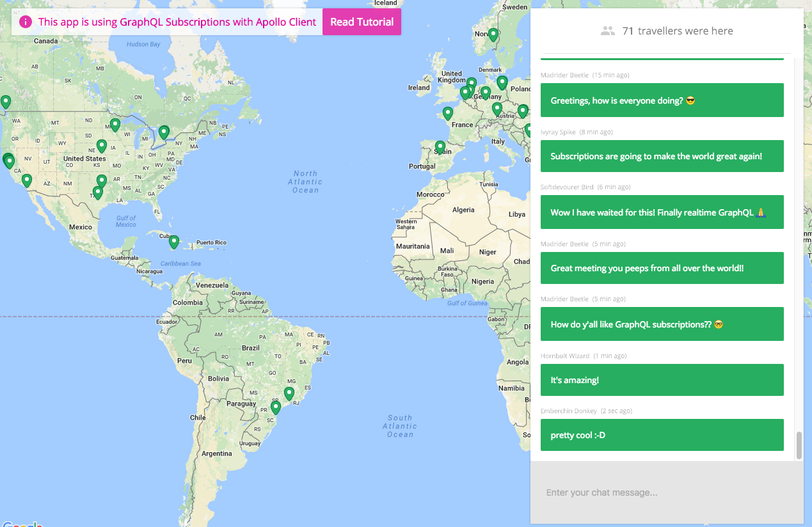
Task: Click the GraphQL Subscriptions banner text
Action: 177,22
